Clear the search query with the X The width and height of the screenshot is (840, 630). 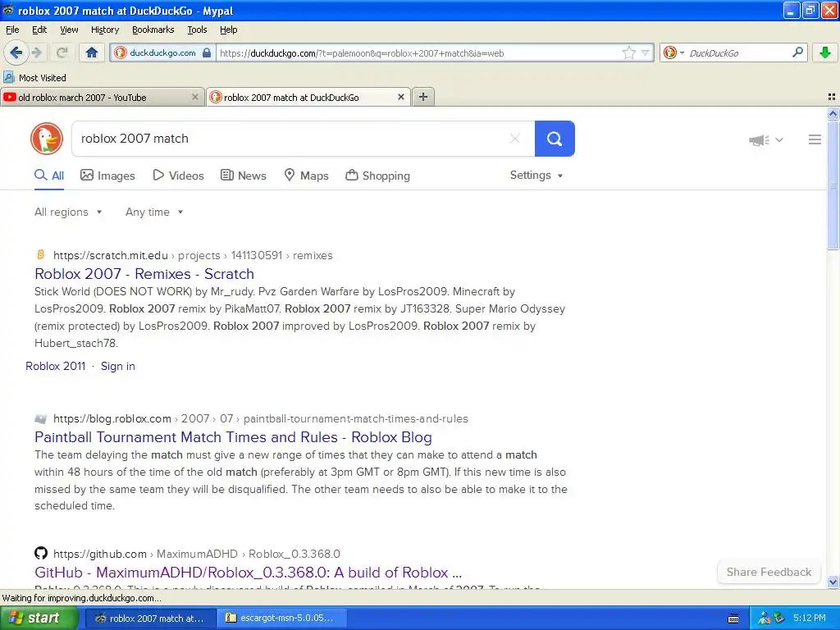(515, 139)
